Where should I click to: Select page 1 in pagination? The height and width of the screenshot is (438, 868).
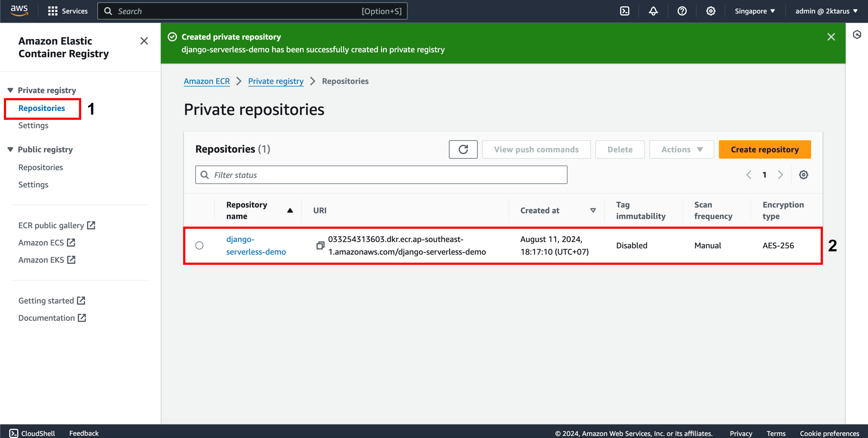(x=764, y=175)
